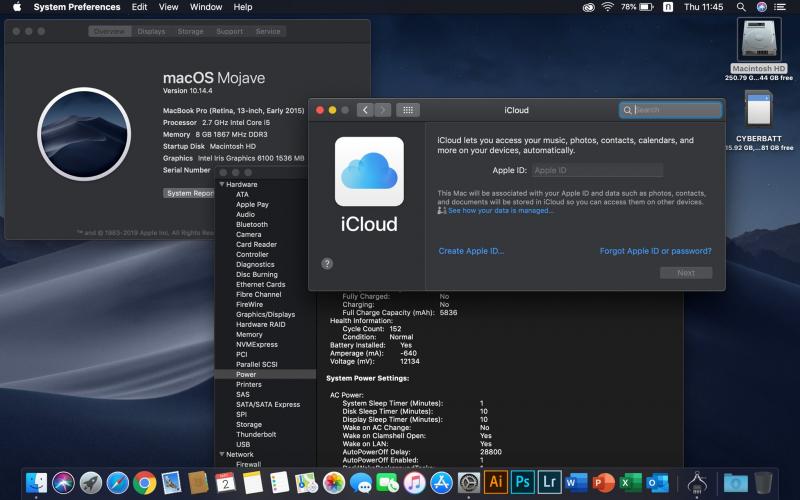Open Notification Center in menu bar

point(780,7)
